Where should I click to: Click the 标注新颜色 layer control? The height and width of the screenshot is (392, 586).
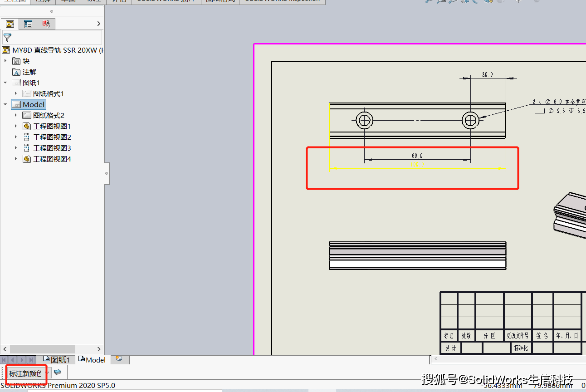click(x=26, y=373)
